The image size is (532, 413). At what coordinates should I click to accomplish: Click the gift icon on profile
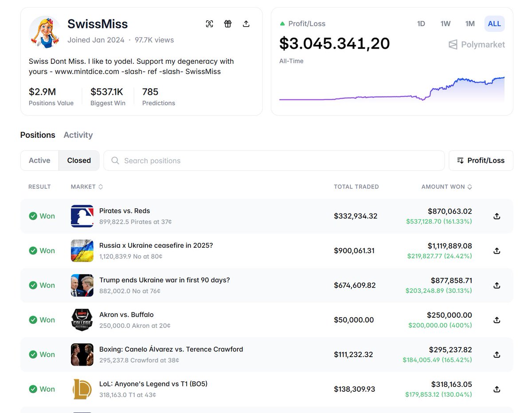(228, 24)
